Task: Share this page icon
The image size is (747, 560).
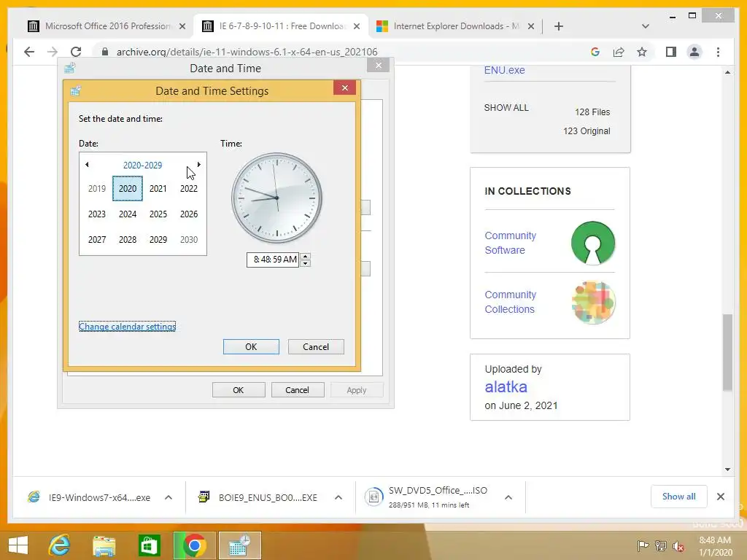Action: pos(619,52)
